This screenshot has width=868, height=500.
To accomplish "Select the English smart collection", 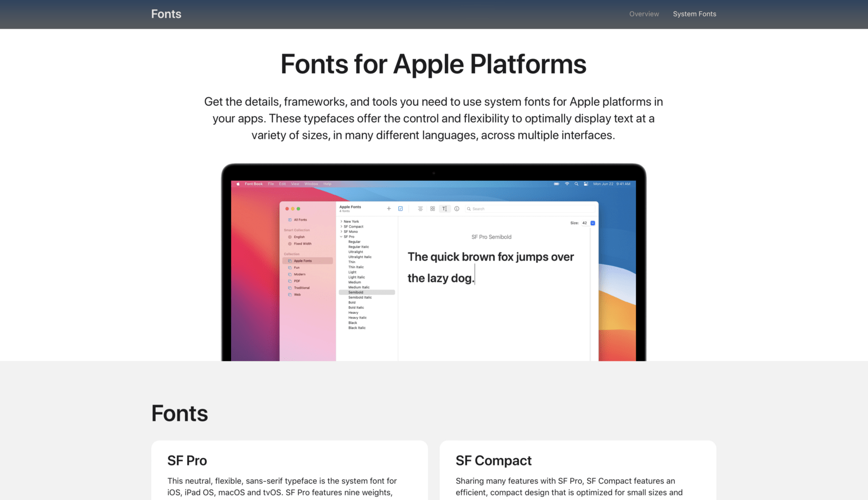I will click(298, 237).
